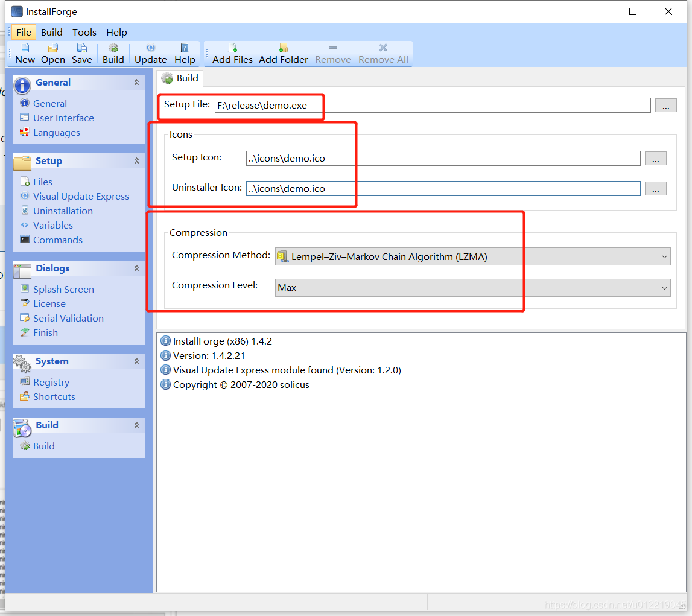The image size is (692, 616).
Task: Click the Files sidebar icon
Action: (x=25, y=182)
